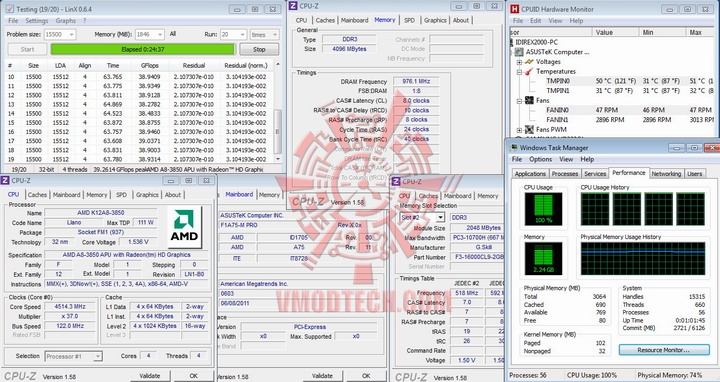Screen dimensions: 720x382
Task: Click the Temperatures thermometer icon in HWMonitor
Action: (529, 71)
